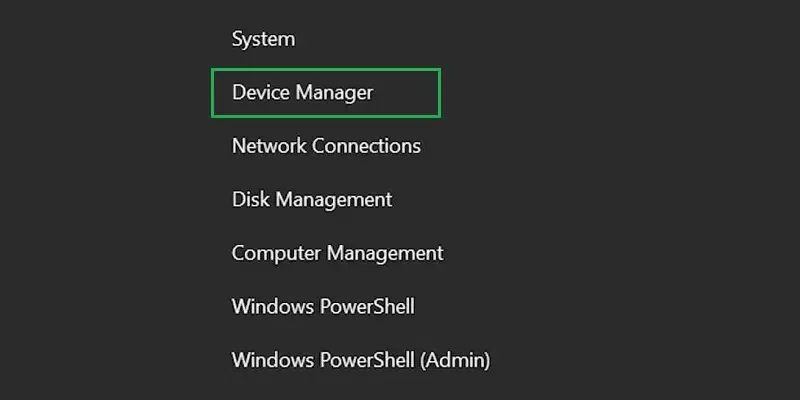
Task: Open the disk partitioning tool entry
Action: coord(311,200)
